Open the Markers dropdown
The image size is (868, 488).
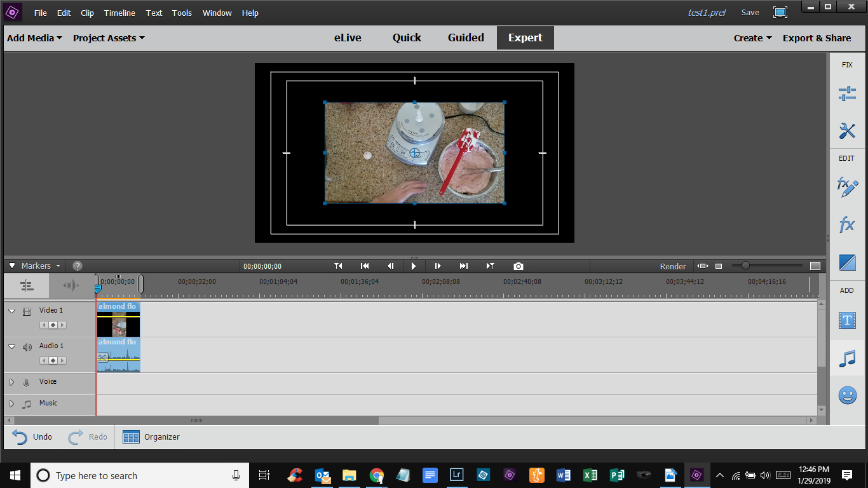pos(41,266)
